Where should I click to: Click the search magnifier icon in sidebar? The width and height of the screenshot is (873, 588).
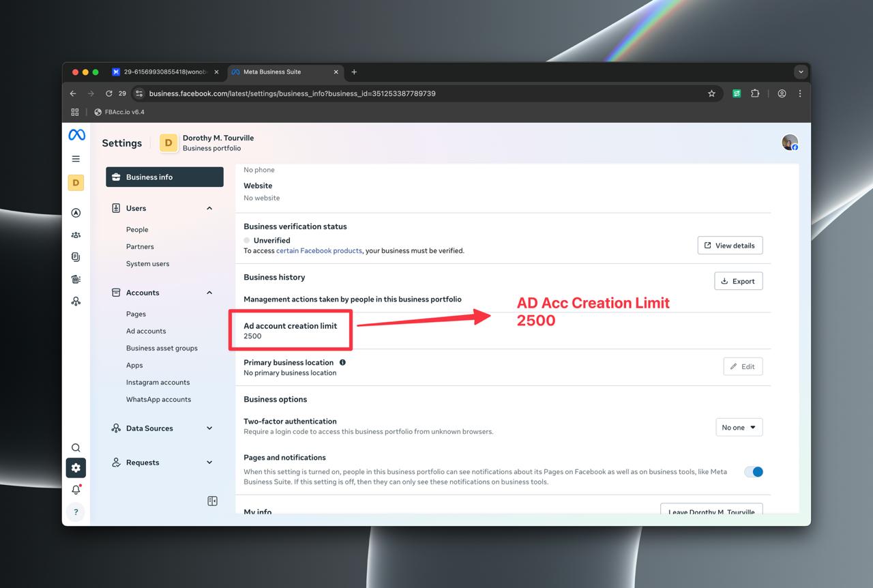(x=76, y=447)
